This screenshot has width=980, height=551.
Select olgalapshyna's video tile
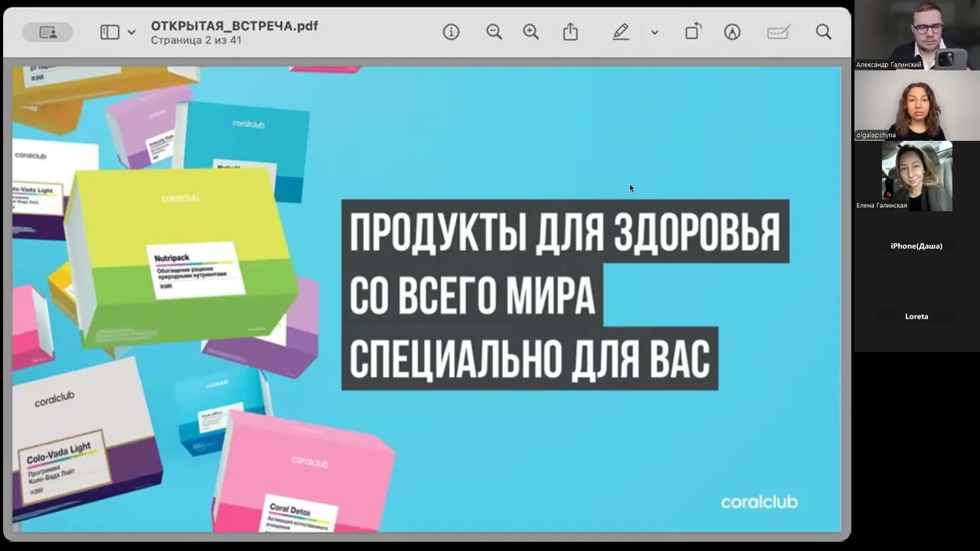(917, 106)
